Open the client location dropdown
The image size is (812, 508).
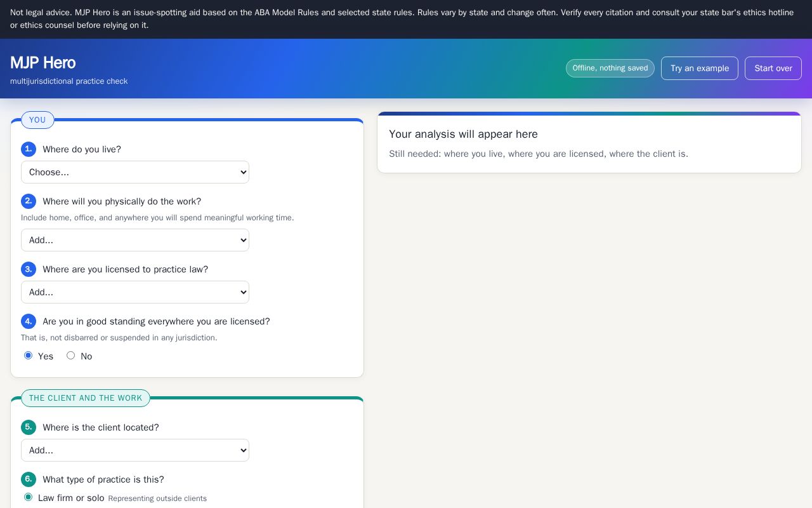click(135, 450)
